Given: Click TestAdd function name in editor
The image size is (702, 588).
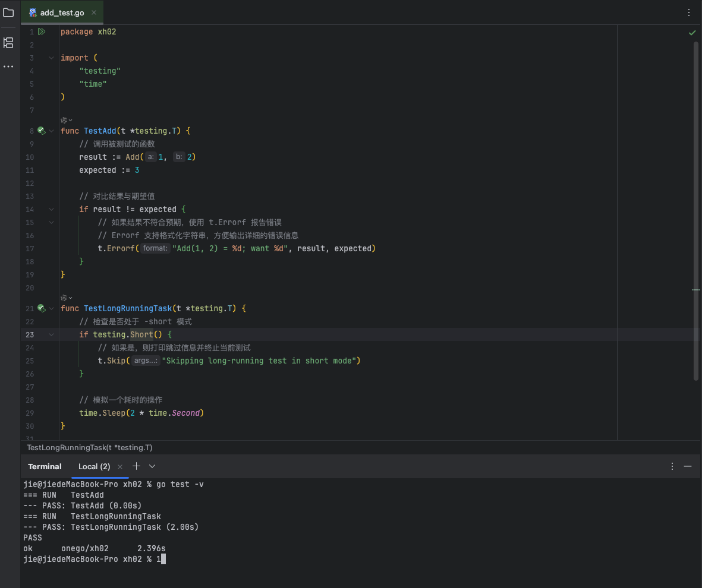Looking at the screenshot, I should coord(100,131).
